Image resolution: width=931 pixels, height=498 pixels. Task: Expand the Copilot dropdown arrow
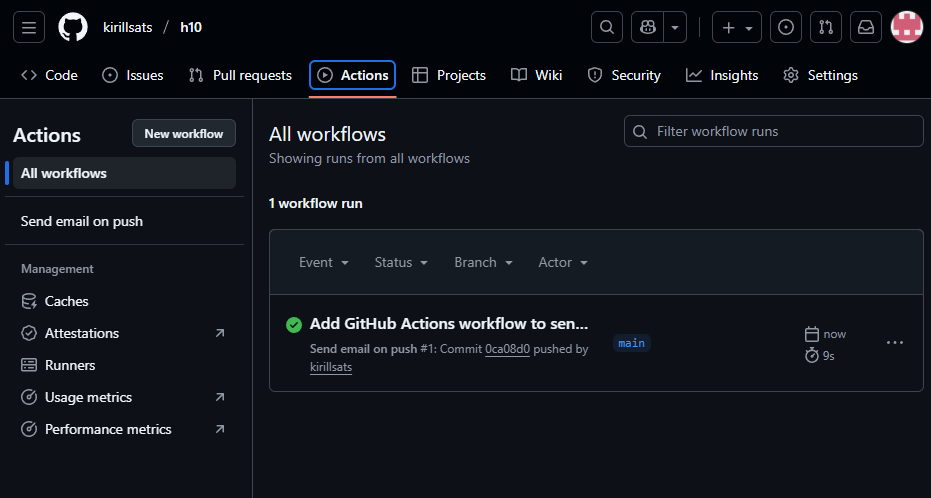pos(677,27)
